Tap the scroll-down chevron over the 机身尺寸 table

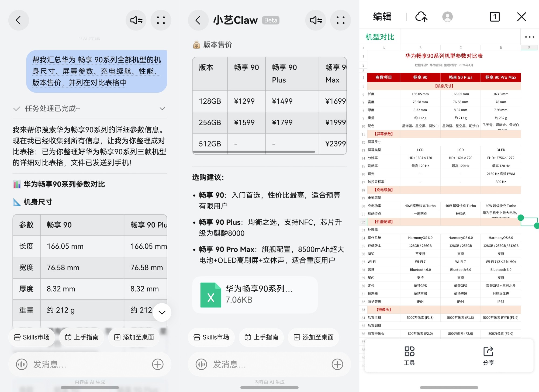[162, 312]
